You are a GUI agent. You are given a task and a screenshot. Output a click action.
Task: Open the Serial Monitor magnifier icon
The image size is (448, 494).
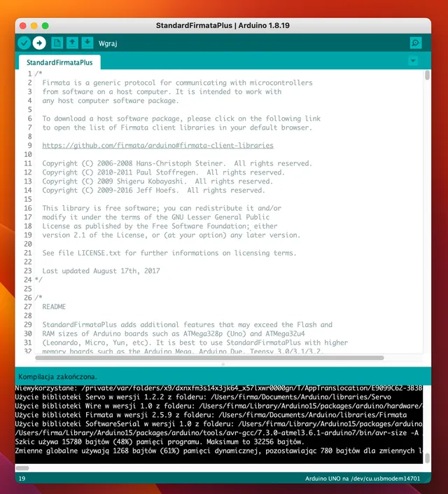click(416, 43)
